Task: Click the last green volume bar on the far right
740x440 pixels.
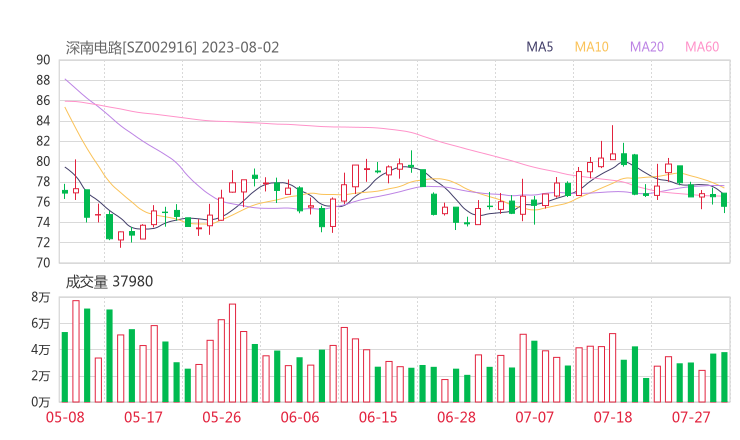Action: point(724,377)
